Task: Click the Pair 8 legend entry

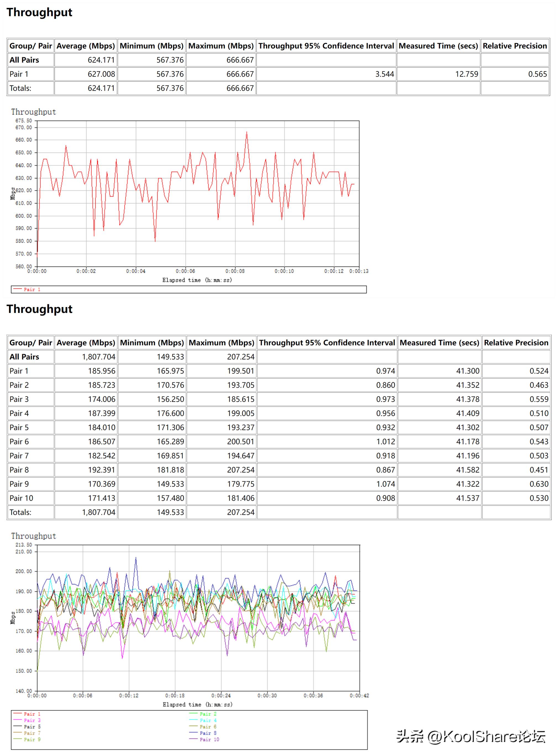Action: [208, 733]
